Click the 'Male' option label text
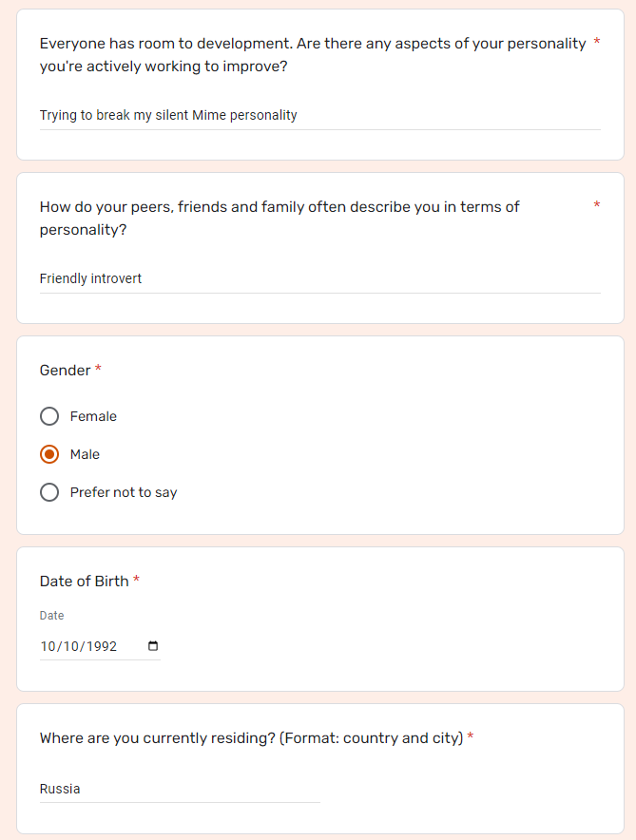The image size is (636, 840). point(85,454)
